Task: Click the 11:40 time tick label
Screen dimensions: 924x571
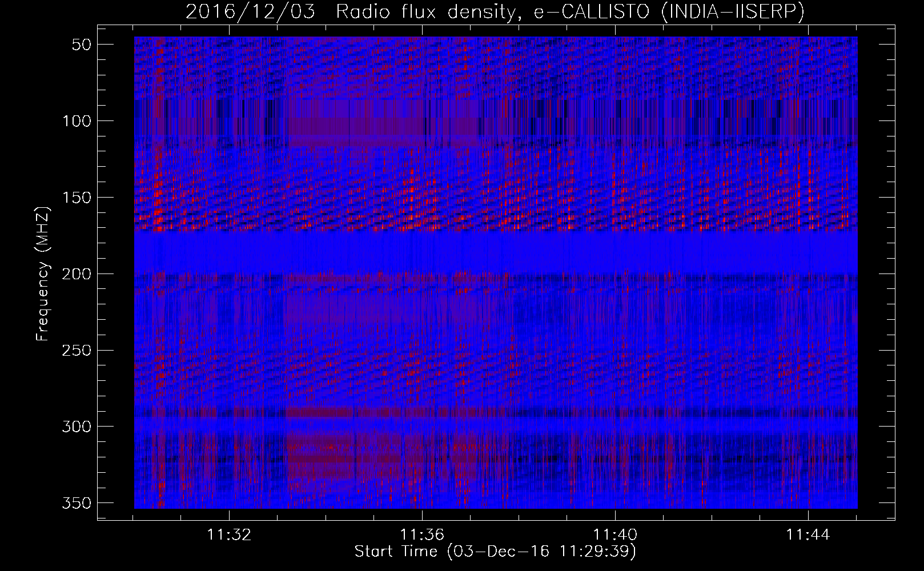Action: tap(615, 535)
